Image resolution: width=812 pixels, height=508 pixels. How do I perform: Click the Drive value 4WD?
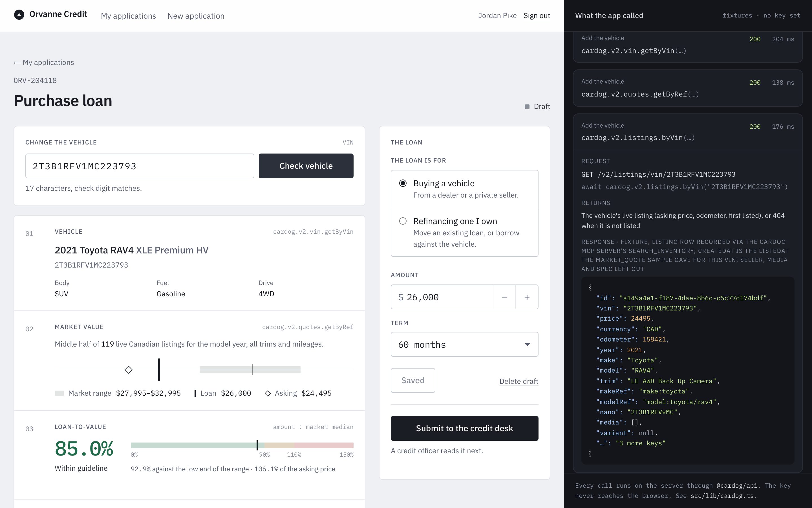click(x=266, y=294)
